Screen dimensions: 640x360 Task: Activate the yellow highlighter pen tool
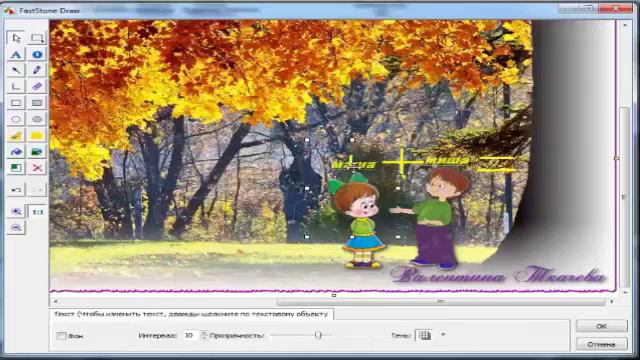point(16,136)
